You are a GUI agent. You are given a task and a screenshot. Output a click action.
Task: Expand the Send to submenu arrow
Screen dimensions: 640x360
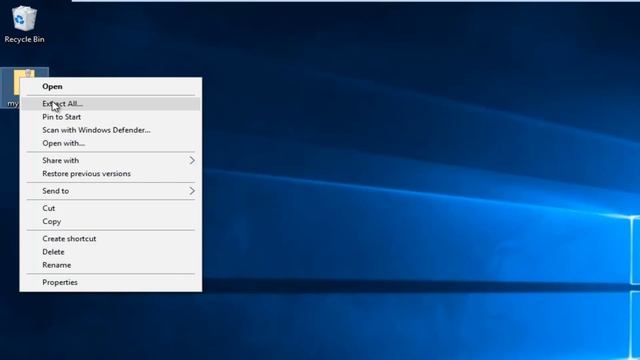tap(192, 191)
